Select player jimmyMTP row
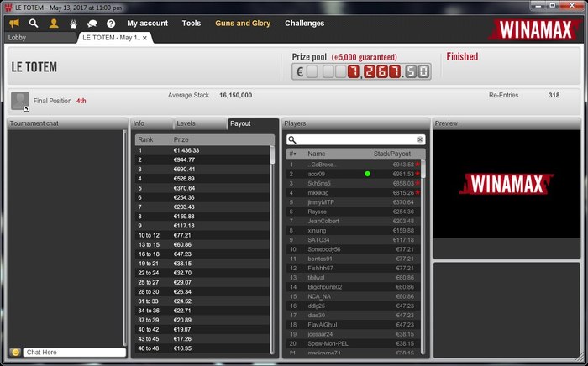Viewport: 588px width, 366px height. [354, 202]
